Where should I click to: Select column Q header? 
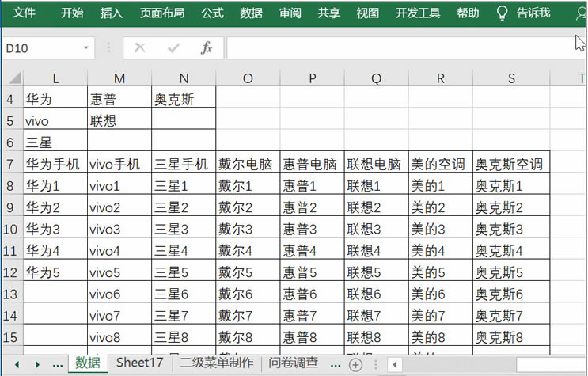(x=377, y=78)
